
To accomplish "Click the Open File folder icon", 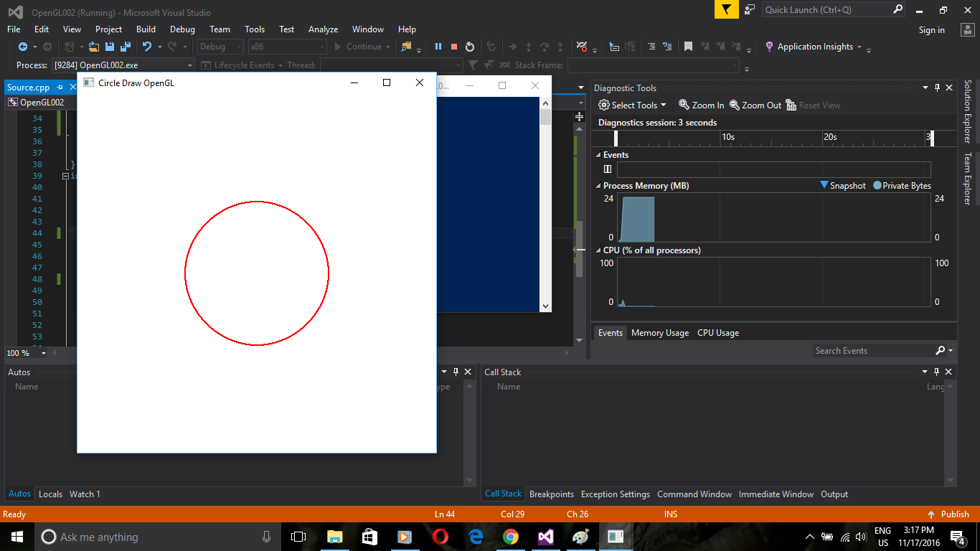I will [x=94, y=47].
